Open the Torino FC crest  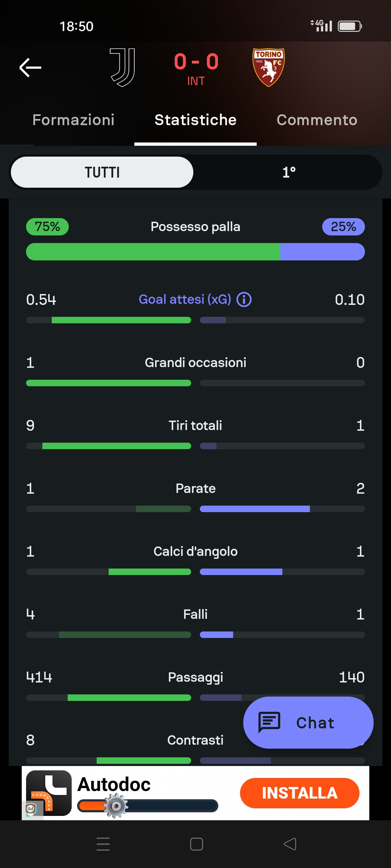pos(268,68)
